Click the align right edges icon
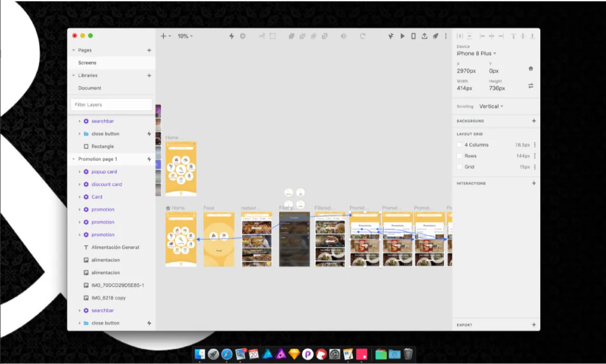The width and height of the screenshot is (606, 364). pyautogui.click(x=501, y=36)
